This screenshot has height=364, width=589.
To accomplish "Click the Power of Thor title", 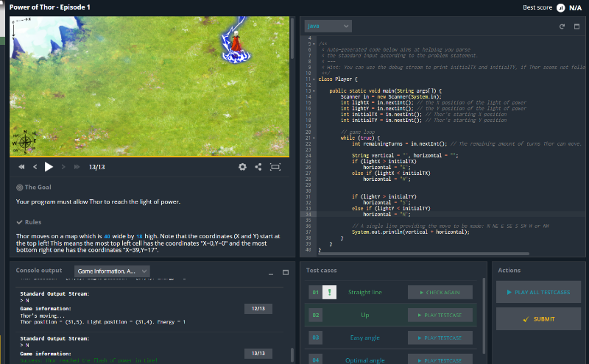I will coord(49,7).
